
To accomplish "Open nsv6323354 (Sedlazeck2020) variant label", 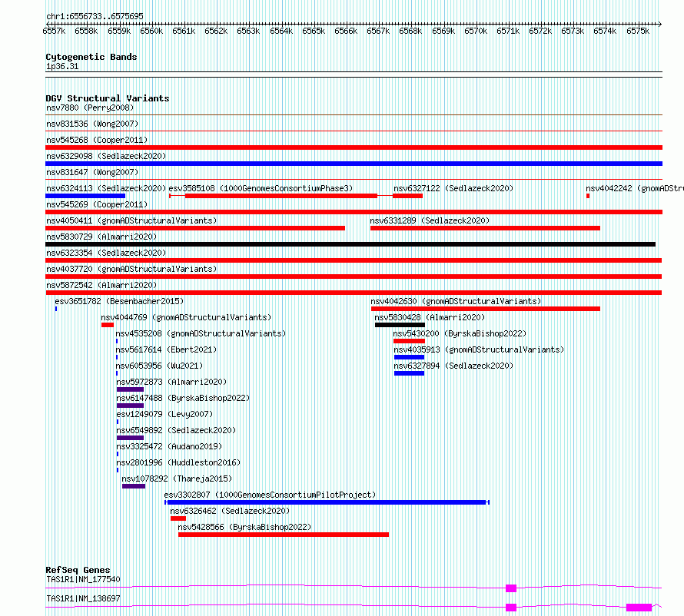I will pos(106,253).
